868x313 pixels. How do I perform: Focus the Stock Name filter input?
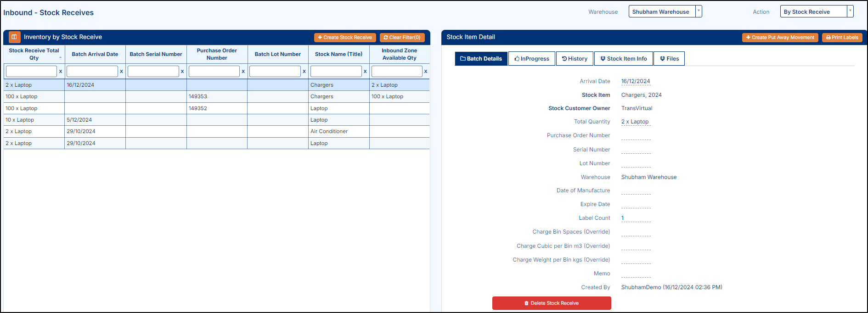pos(336,72)
